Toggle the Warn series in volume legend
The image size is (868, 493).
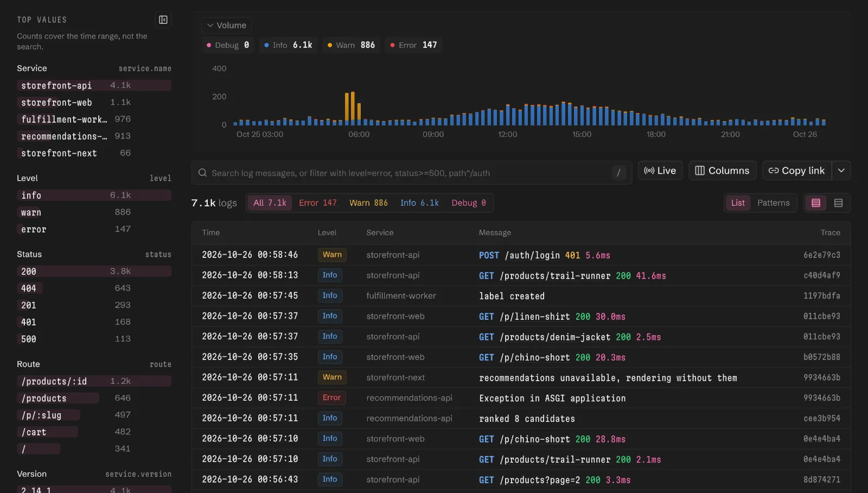click(x=351, y=45)
